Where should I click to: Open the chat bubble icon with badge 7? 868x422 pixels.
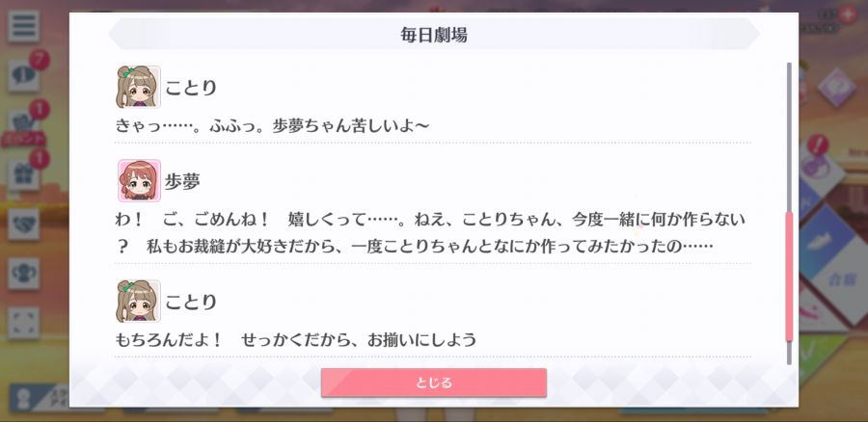(x=23, y=74)
